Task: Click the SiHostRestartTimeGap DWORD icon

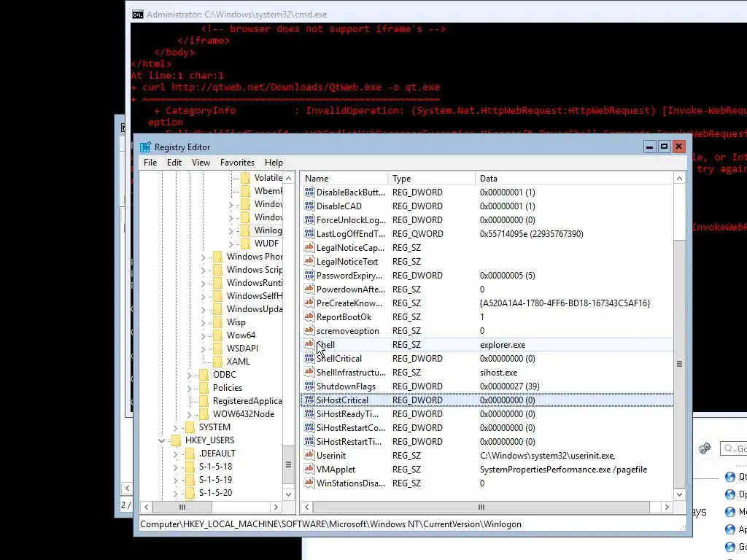Action: coord(309,441)
